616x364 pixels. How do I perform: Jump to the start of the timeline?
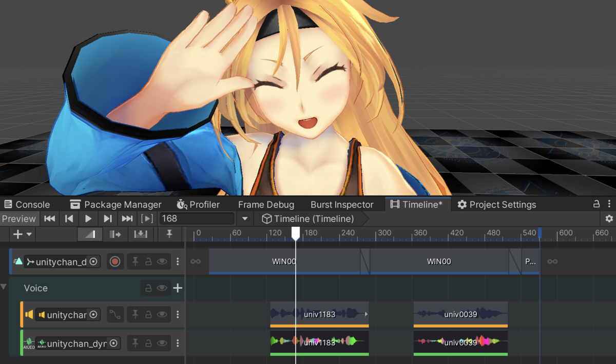pyautogui.click(x=50, y=218)
